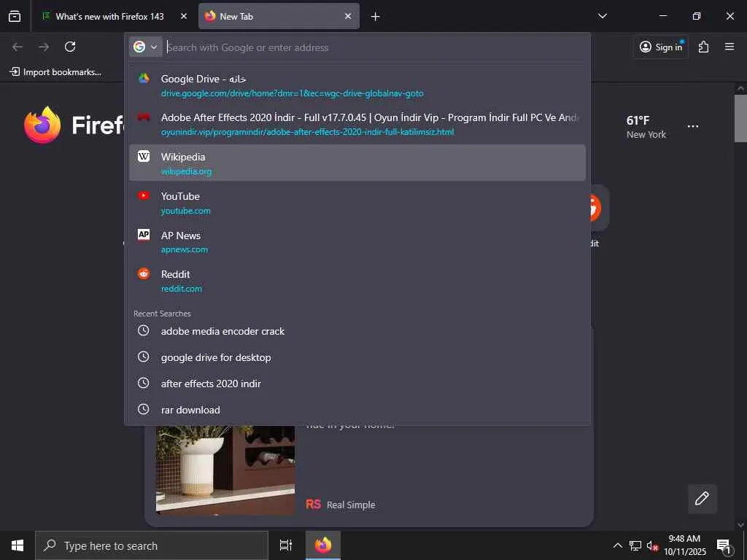The width and height of the screenshot is (747, 560).
Task: Choose the AP News suggestion
Action: 357,241
